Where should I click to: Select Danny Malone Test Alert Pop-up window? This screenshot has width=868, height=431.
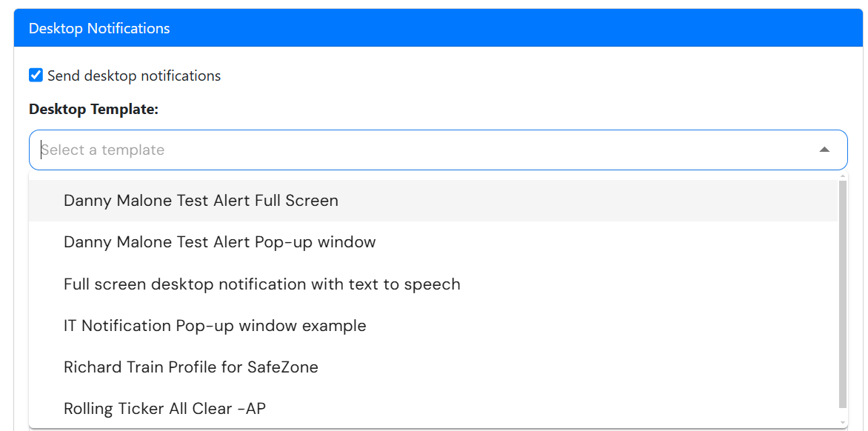point(433,241)
